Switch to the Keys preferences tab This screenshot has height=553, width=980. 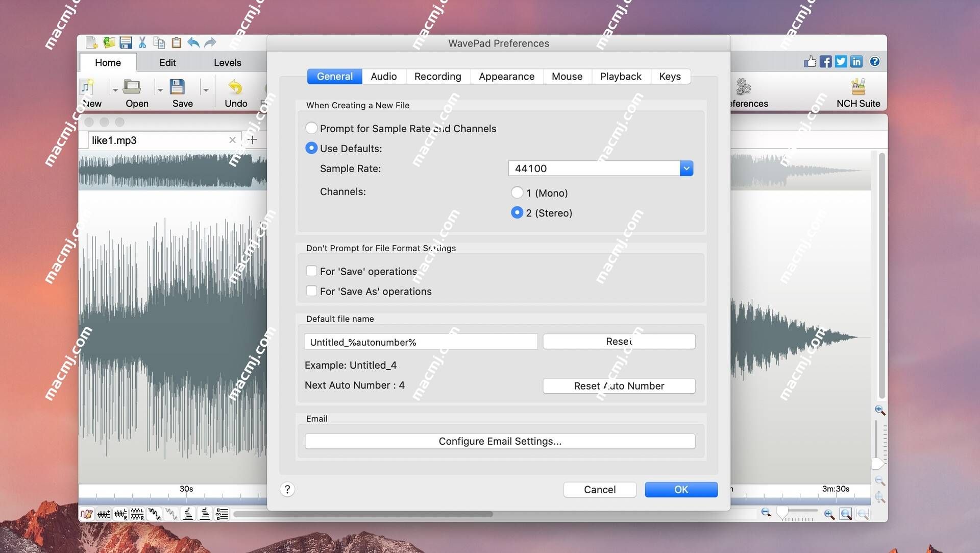(x=670, y=76)
